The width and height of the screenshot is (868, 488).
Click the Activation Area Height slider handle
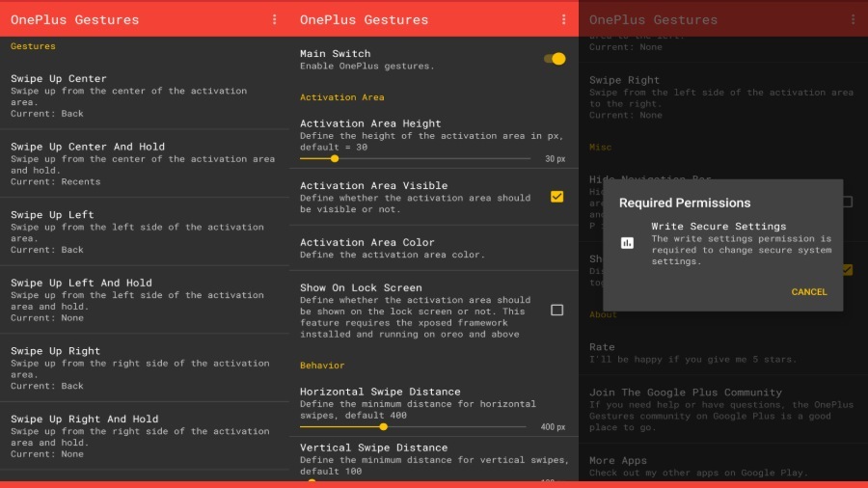pyautogui.click(x=335, y=158)
